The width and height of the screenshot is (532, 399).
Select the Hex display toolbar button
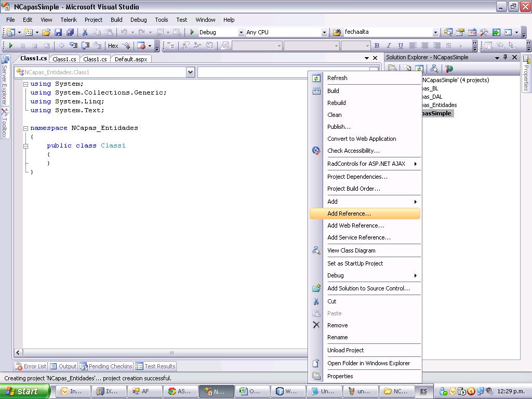[114, 45]
